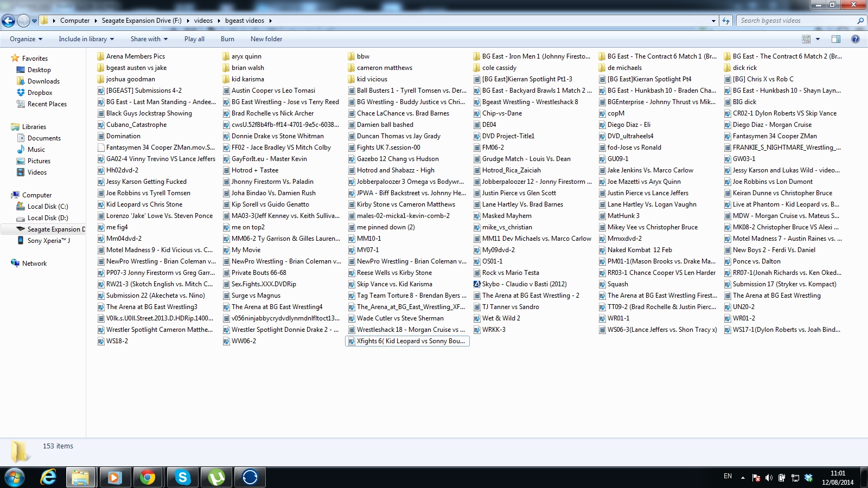The width and height of the screenshot is (868, 488).
Task: Click inside the Search bgeast videos field
Action: click(x=792, y=20)
